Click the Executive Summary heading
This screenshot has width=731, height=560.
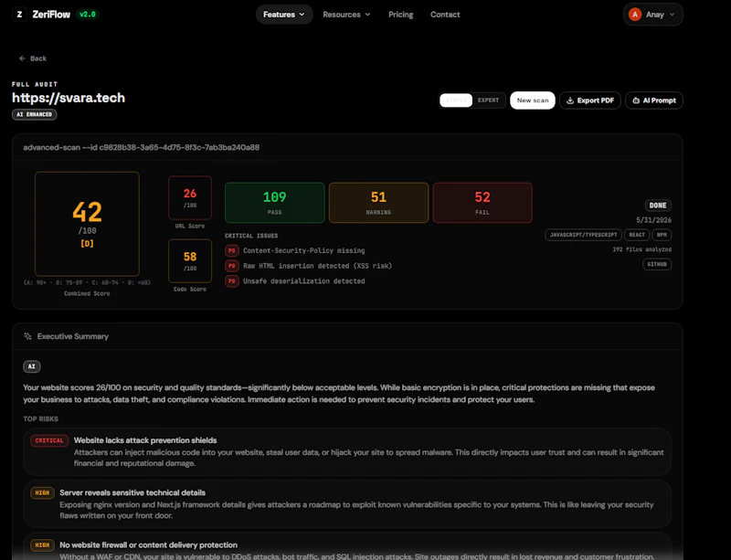tap(73, 336)
